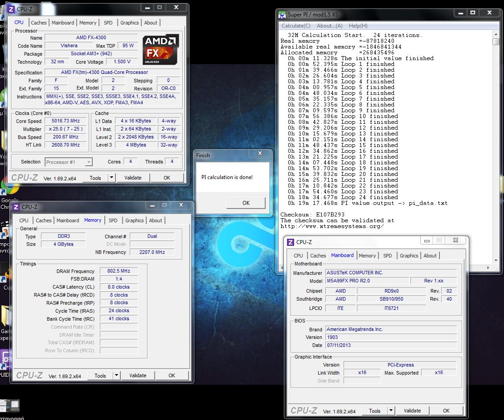
Task: Expand the Tools dropdown arrow in the CPU-Z Mainboard window
Action: (x=391, y=411)
